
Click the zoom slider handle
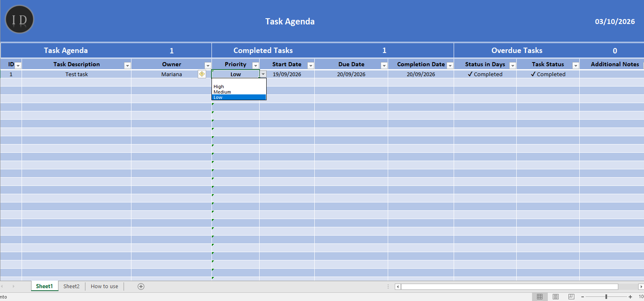[606, 297]
